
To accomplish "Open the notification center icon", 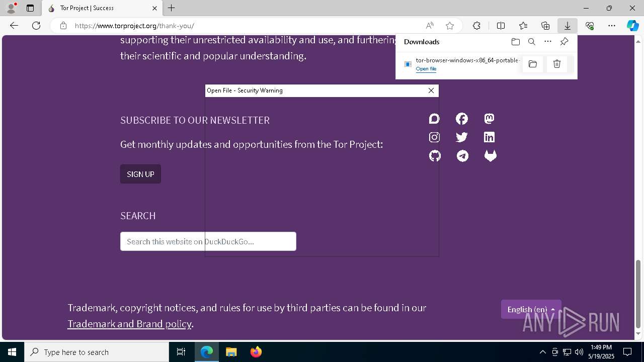I will point(627,352).
